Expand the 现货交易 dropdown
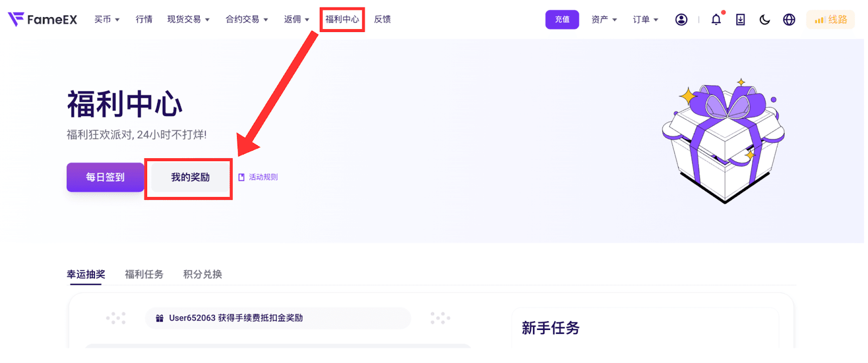This screenshot has width=868, height=363. (x=188, y=20)
